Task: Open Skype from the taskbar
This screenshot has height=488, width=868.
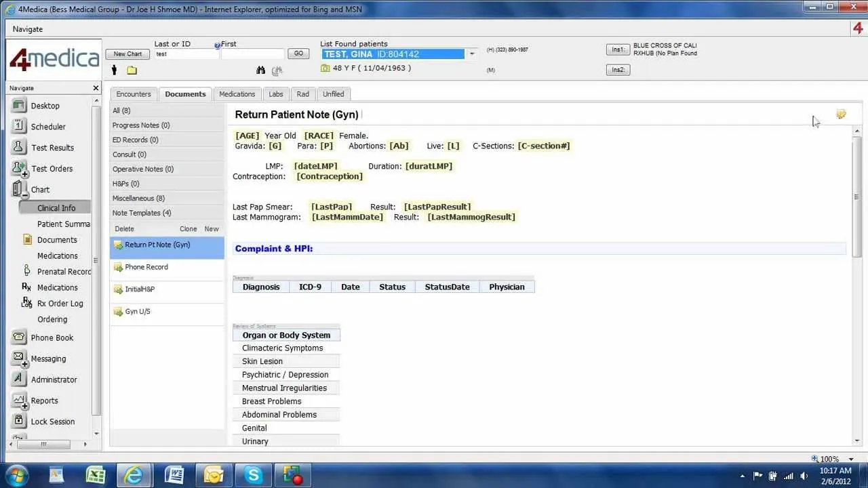Action: tap(253, 474)
